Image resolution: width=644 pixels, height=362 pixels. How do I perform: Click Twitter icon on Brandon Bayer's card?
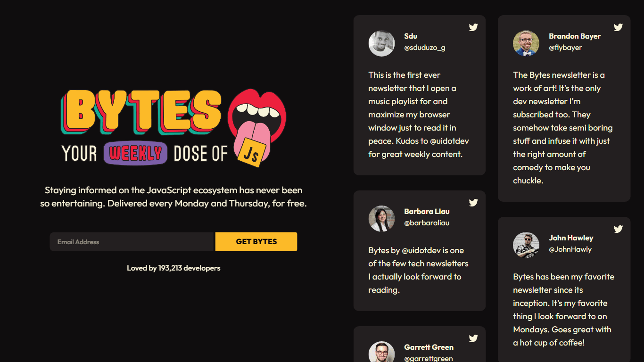618,27
